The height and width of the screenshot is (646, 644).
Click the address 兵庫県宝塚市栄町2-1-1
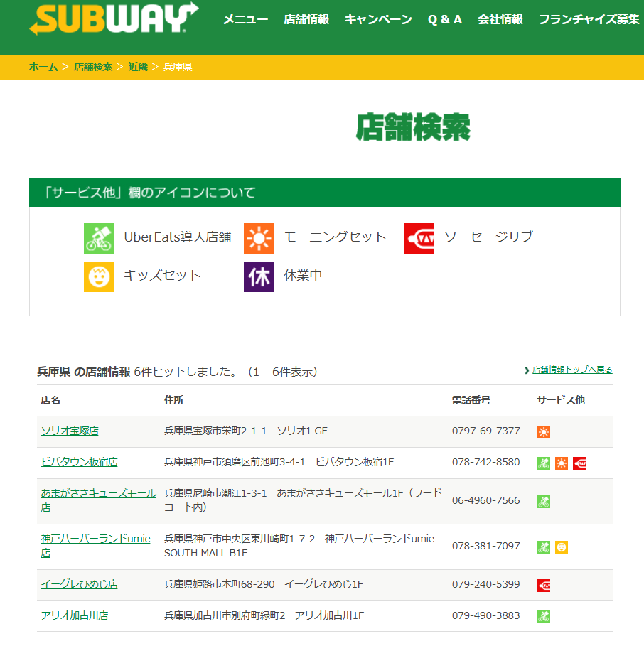point(215,431)
